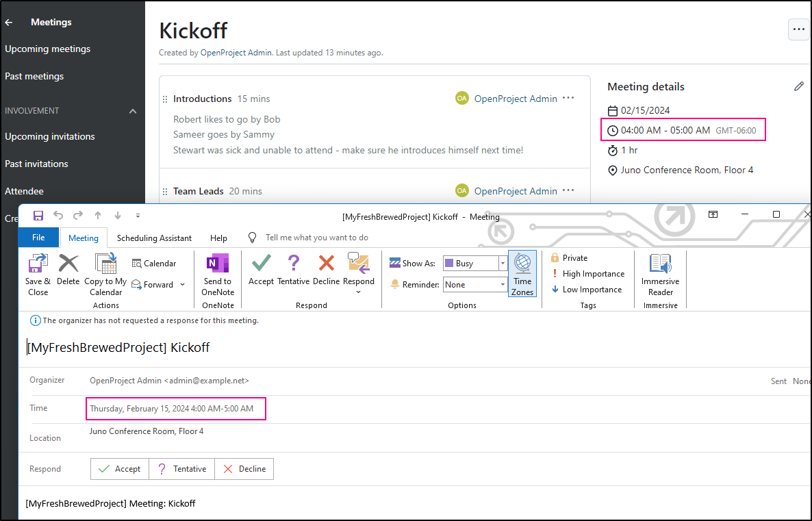
Task: Click the info icon in organizer notice
Action: (x=35, y=320)
